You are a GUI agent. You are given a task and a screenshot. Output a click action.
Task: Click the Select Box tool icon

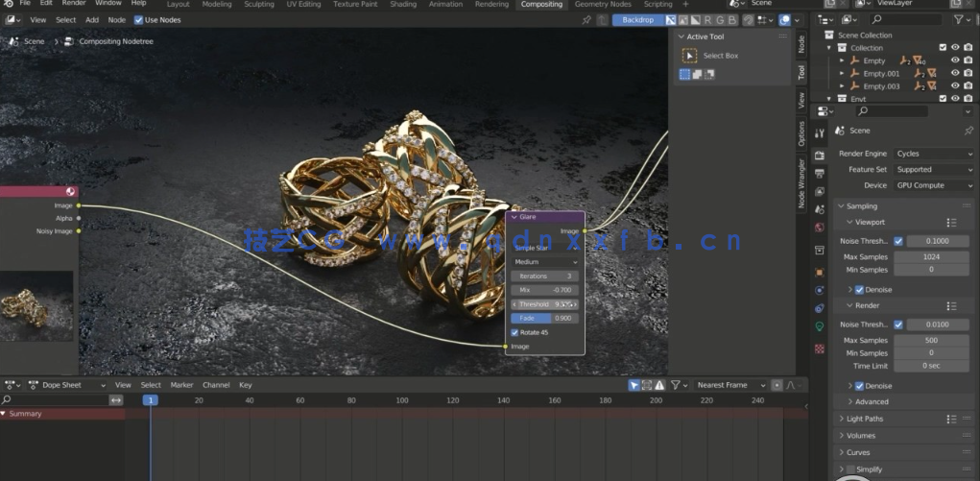click(689, 56)
